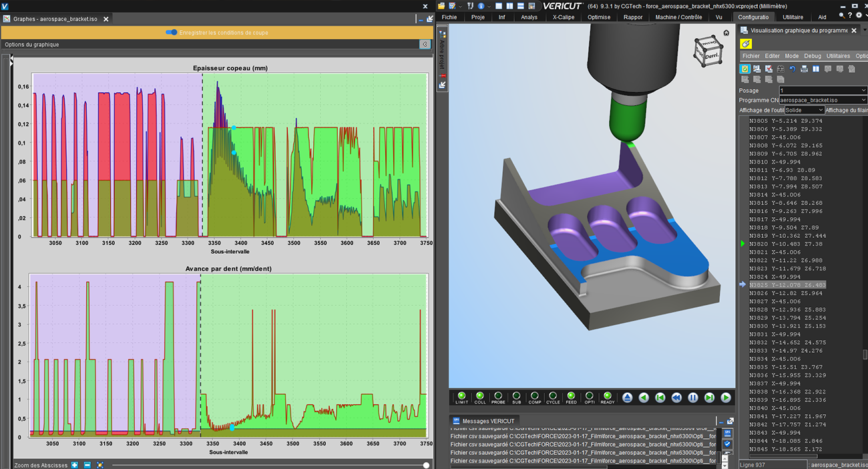Toggle Enregistrer les conditions de coupe switch
This screenshot has width=868, height=469.
tap(172, 32)
